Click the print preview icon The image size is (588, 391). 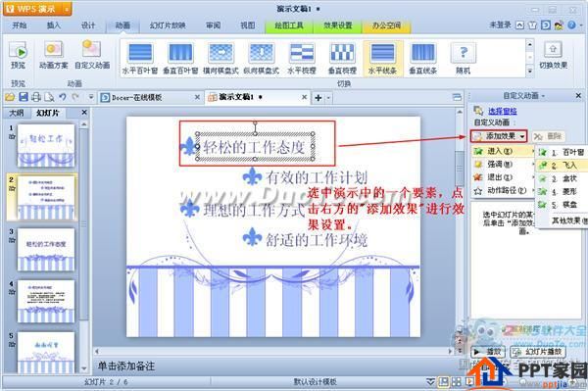49,97
